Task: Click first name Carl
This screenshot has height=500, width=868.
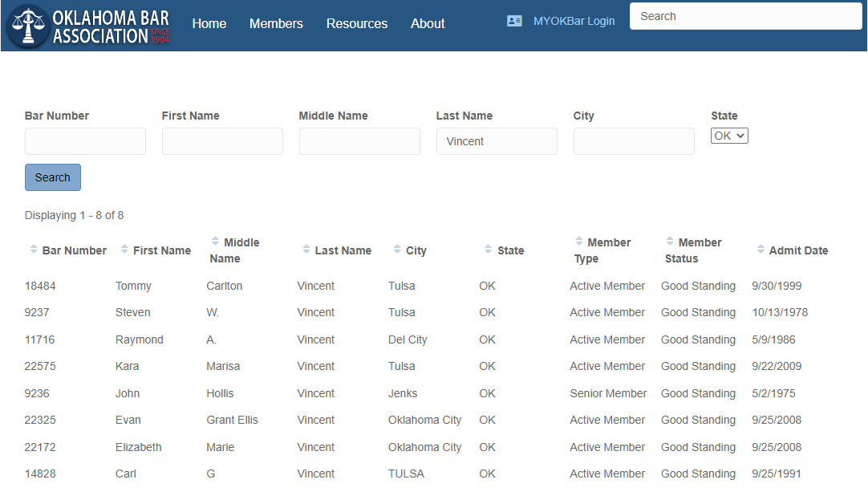Action: pos(126,474)
